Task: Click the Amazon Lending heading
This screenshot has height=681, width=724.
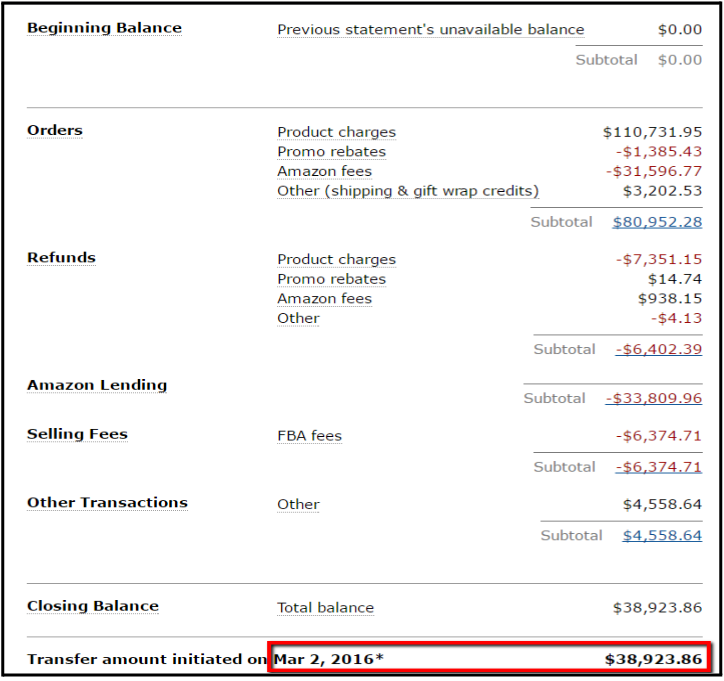Action: (97, 385)
